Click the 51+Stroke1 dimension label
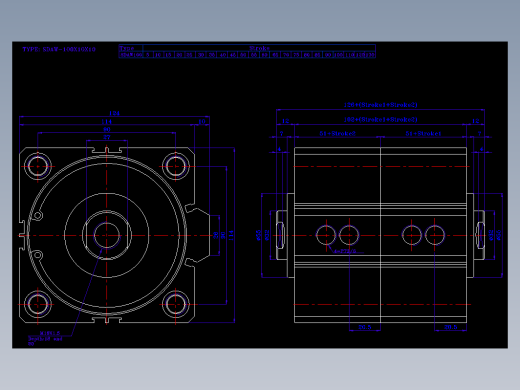This screenshot has height=390, width=520. pyautogui.click(x=423, y=134)
